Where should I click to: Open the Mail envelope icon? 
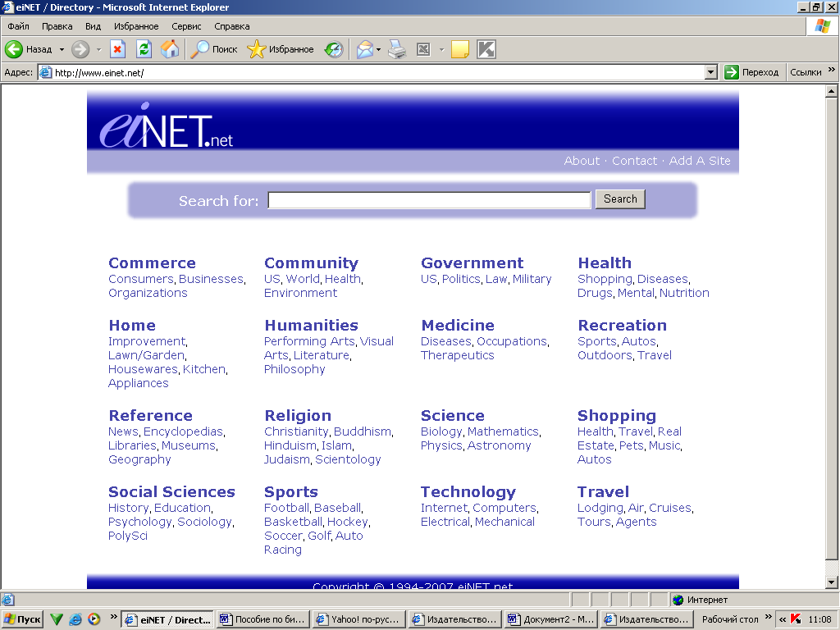click(x=365, y=49)
